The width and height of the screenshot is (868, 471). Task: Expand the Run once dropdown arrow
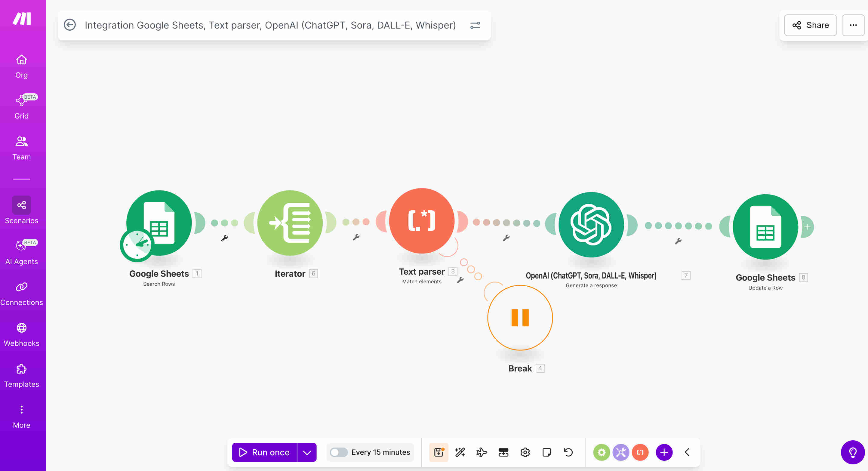[x=307, y=452]
